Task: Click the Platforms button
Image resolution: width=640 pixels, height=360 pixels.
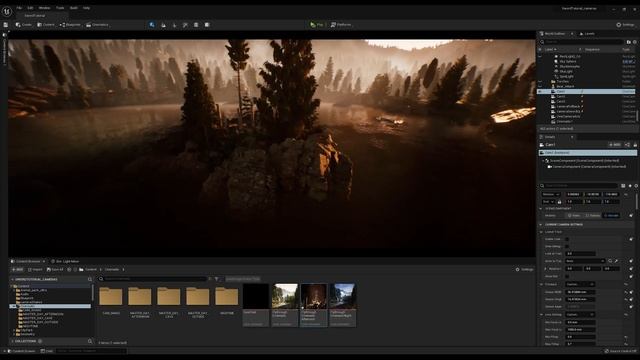Action: click(x=340, y=25)
